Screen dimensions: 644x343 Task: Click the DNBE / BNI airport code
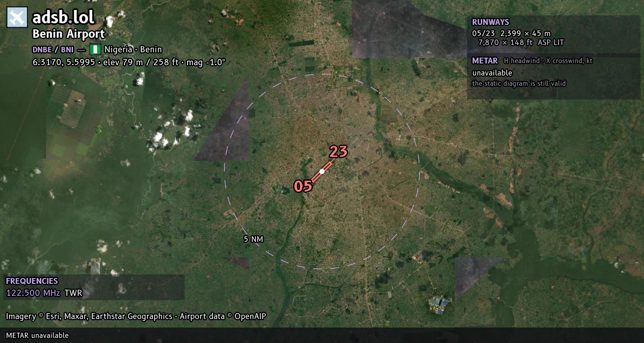53,49
